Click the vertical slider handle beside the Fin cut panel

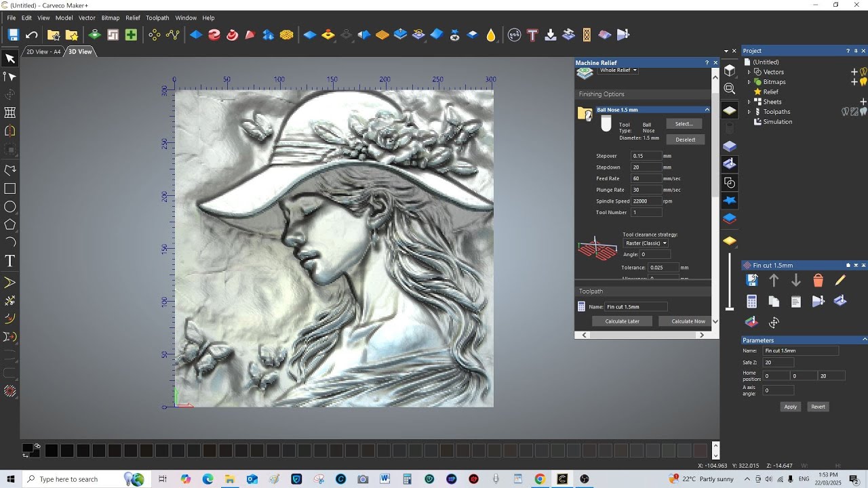coord(730,308)
